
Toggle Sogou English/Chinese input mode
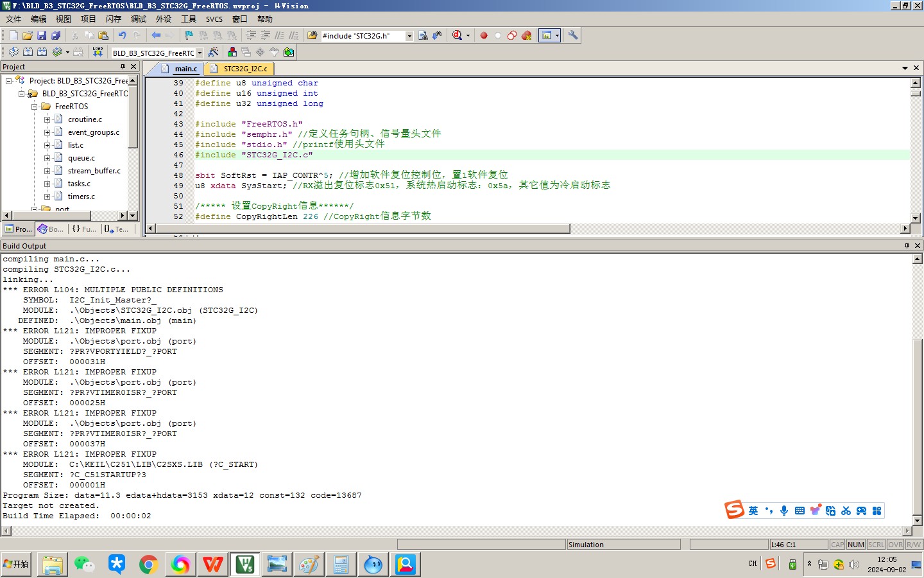click(x=753, y=511)
